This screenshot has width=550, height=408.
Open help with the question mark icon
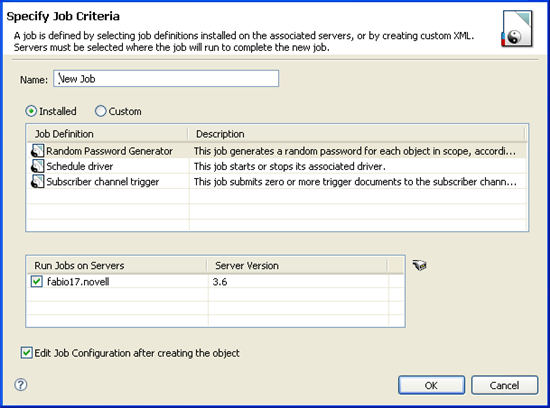[21, 384]
